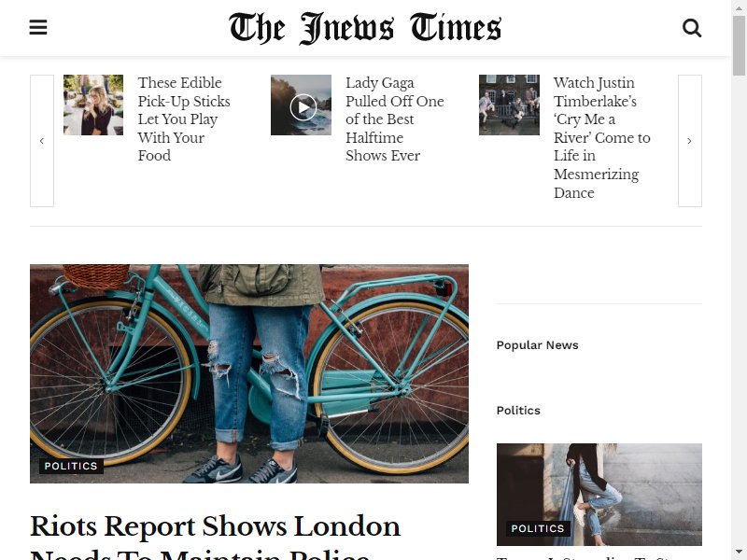Click the vertical scrollbar thumb
The height and width of the screenshot is (560, 747).
(739, 45)
